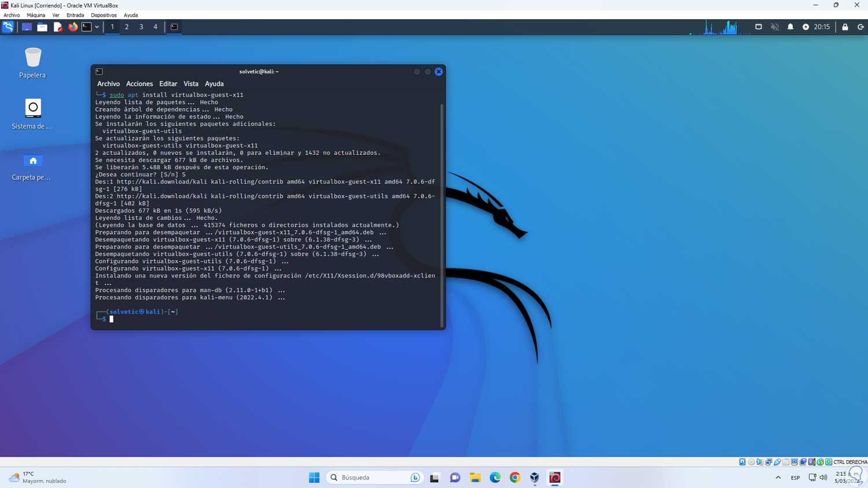Click the VirtualBox USB status indicator

pos(777,462)
